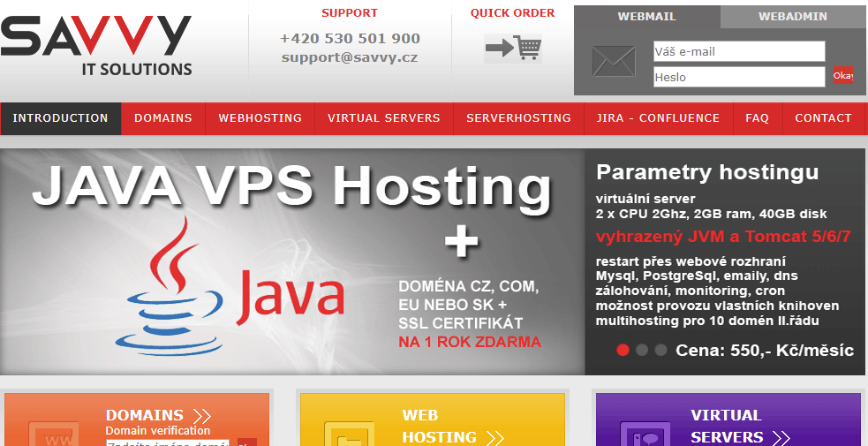Click the domain verification input field
The height and width of the screenshot is (446, 868).
167,442
